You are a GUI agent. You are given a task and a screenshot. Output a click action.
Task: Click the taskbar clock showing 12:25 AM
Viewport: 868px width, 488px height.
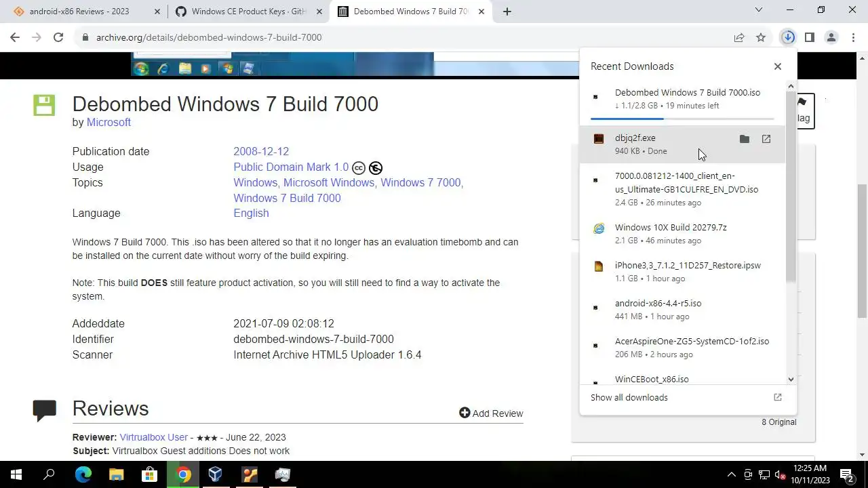(x=810, y=474)
